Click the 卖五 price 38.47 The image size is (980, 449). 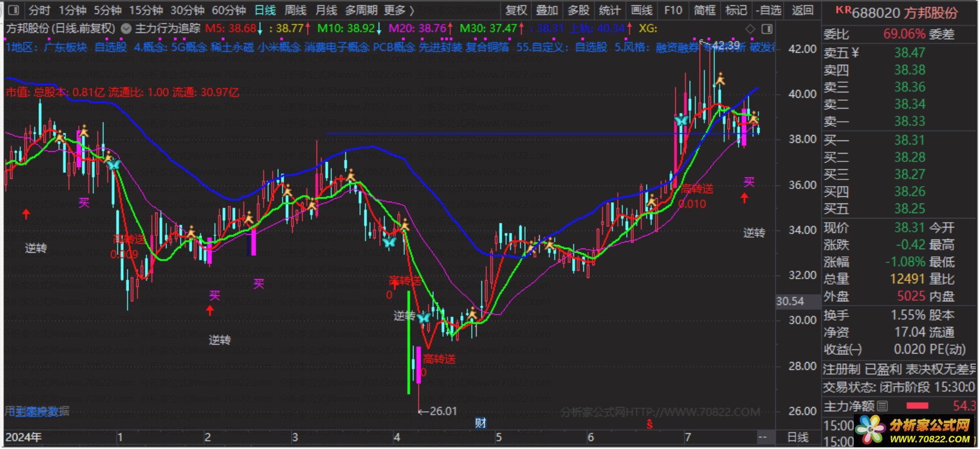(910, 53)
